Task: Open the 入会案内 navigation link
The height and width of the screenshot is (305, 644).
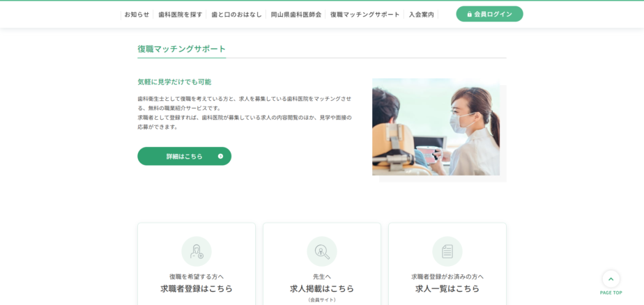Action: (421, 15)
